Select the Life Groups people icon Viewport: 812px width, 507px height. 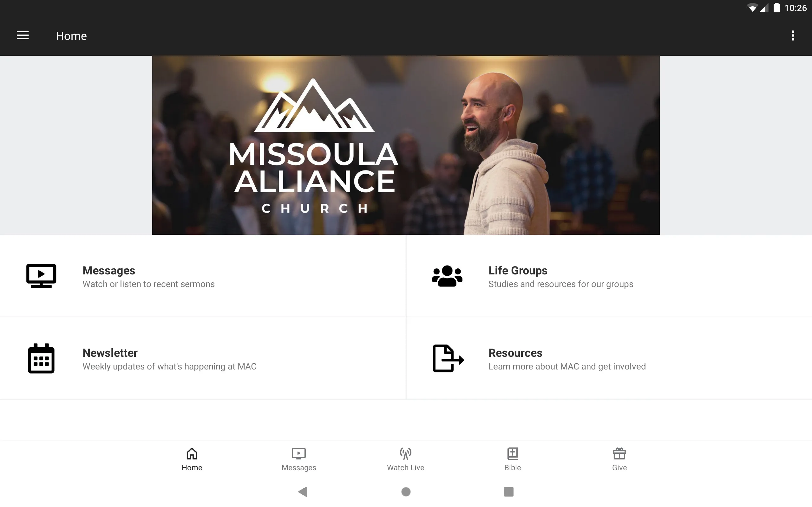[447, 276]
